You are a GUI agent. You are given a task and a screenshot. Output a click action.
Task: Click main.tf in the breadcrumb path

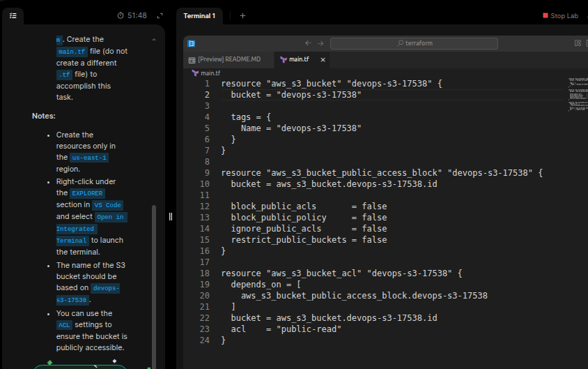tap(210, 73)
